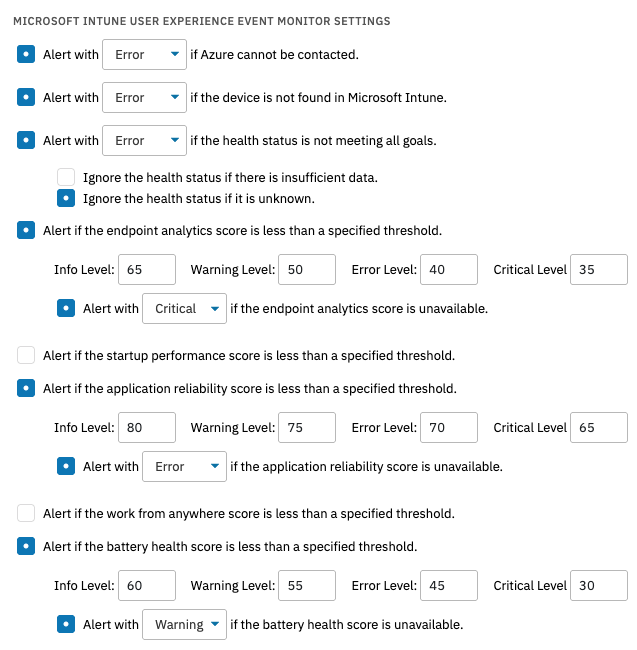Viewport: 637px width, 650px height.
Task: Toggle alert for device not found in Intune
Action: click(x=26, y=97)
